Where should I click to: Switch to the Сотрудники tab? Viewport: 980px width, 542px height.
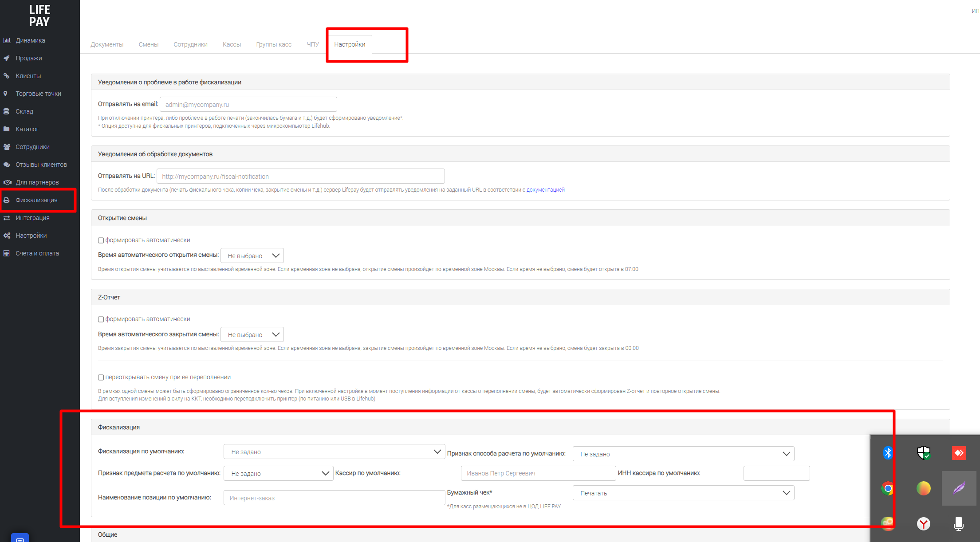click(x=190, y=44)
